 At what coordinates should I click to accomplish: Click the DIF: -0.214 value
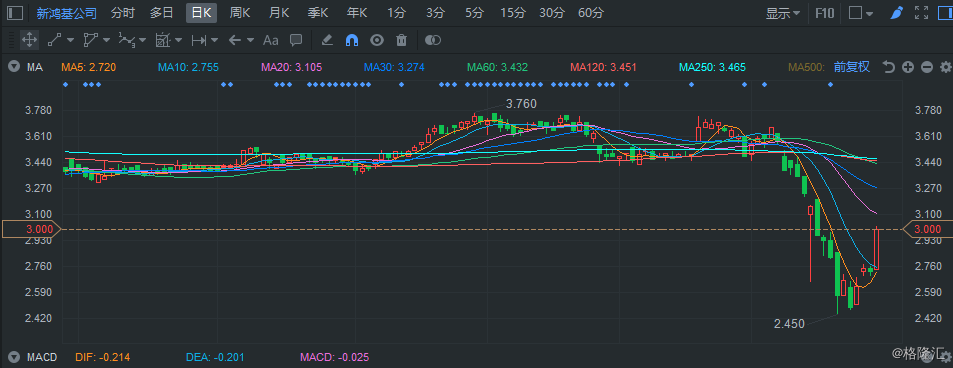click(x=103, y=357)
